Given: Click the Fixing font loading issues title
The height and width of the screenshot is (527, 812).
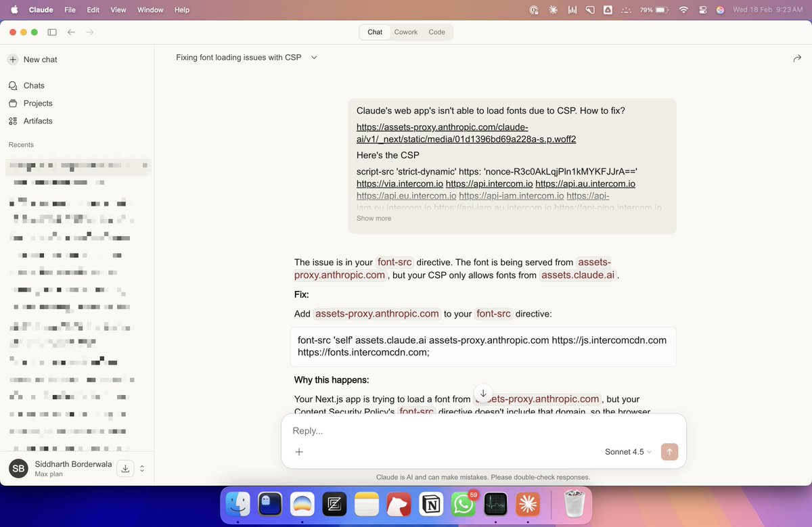Looking at the screenshot, I should click(x=238, y=58).
